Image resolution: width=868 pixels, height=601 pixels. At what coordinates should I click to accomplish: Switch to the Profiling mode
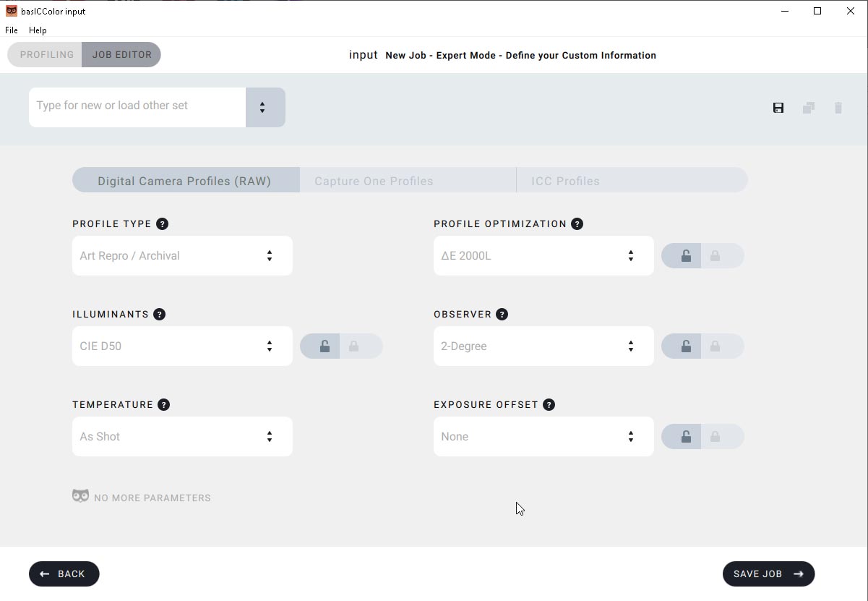tap(45, 54)
